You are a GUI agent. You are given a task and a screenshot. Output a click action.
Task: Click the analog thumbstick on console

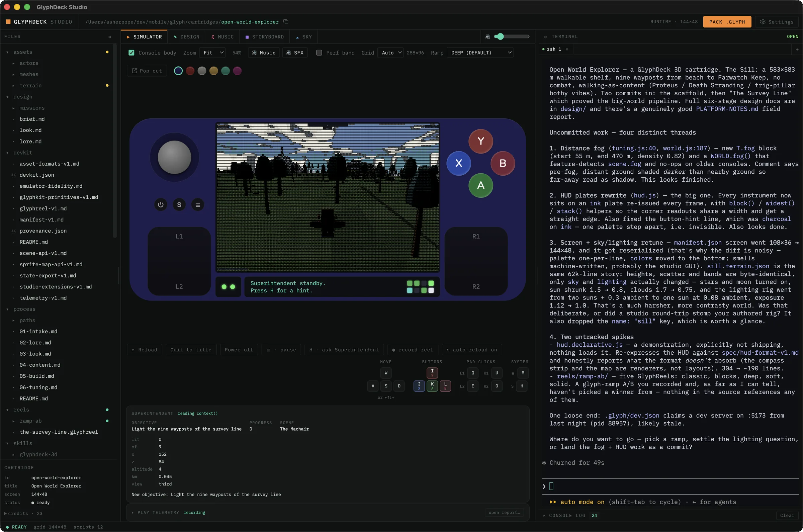(174, 158)
